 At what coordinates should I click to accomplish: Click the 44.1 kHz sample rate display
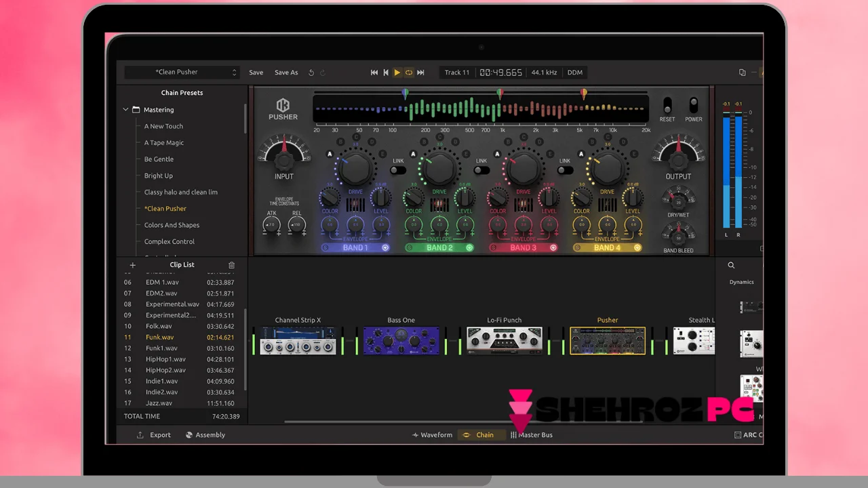click(544, 73)
